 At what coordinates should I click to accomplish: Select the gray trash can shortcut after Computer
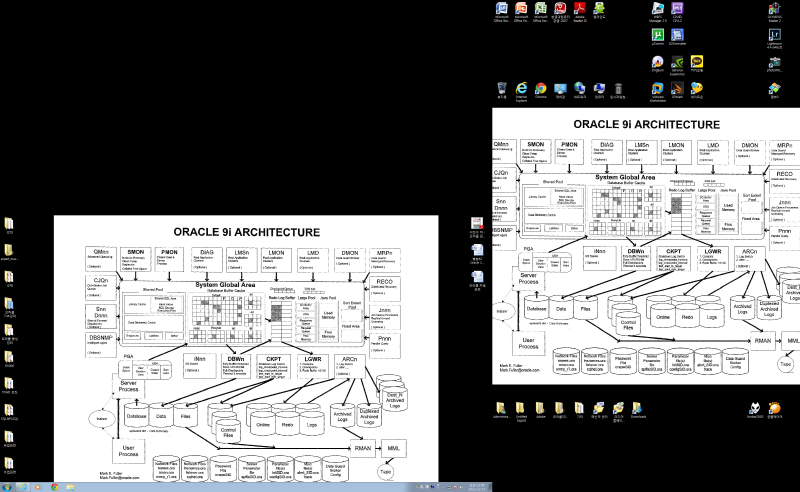[x=618, y=90]
